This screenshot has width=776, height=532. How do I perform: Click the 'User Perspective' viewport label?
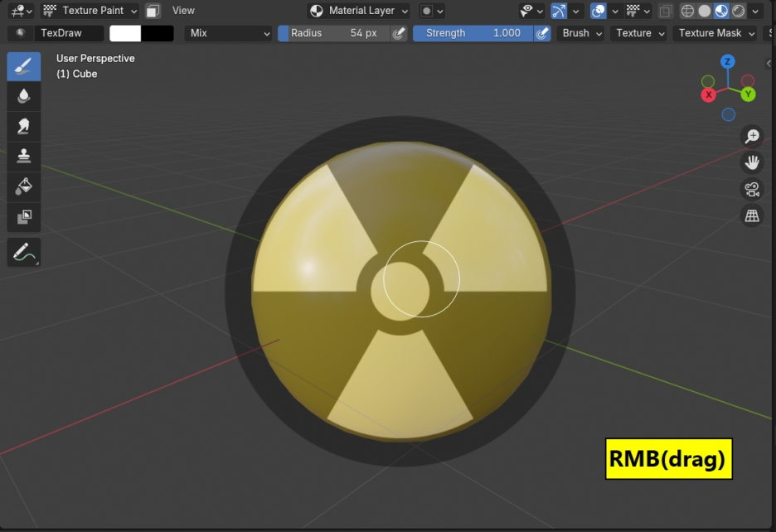coord(95,58)
